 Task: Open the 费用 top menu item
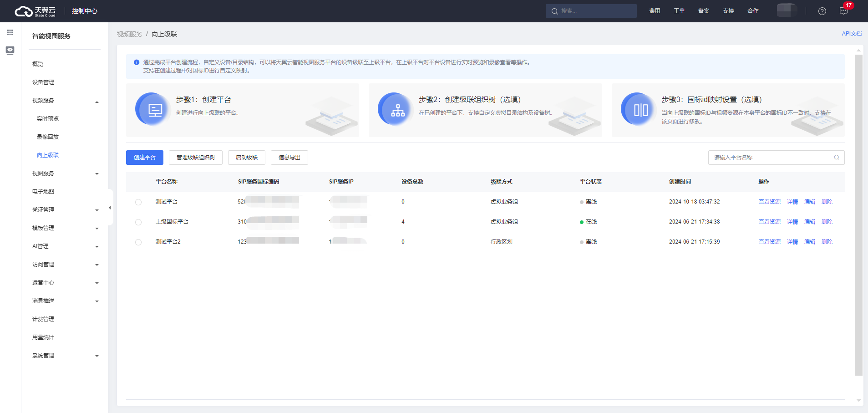pos(654,11)
